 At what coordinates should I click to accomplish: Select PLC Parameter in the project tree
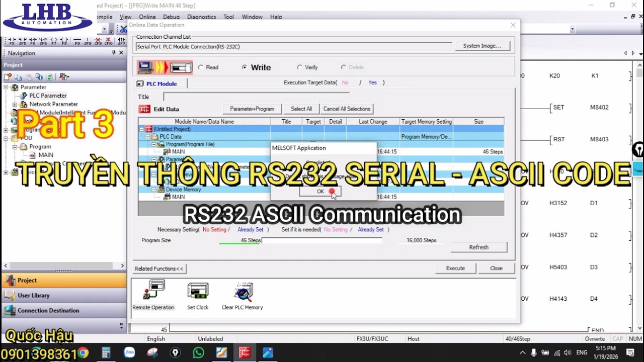[48, 96]
